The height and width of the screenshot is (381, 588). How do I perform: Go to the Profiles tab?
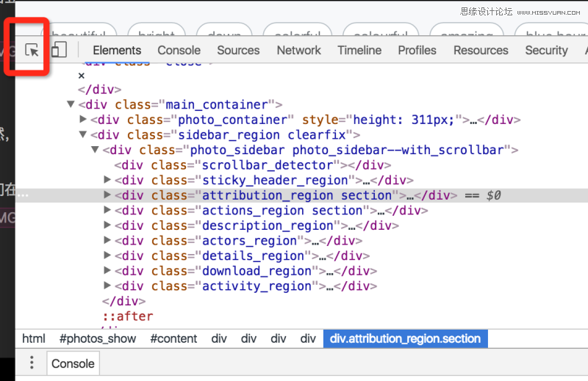417,50
